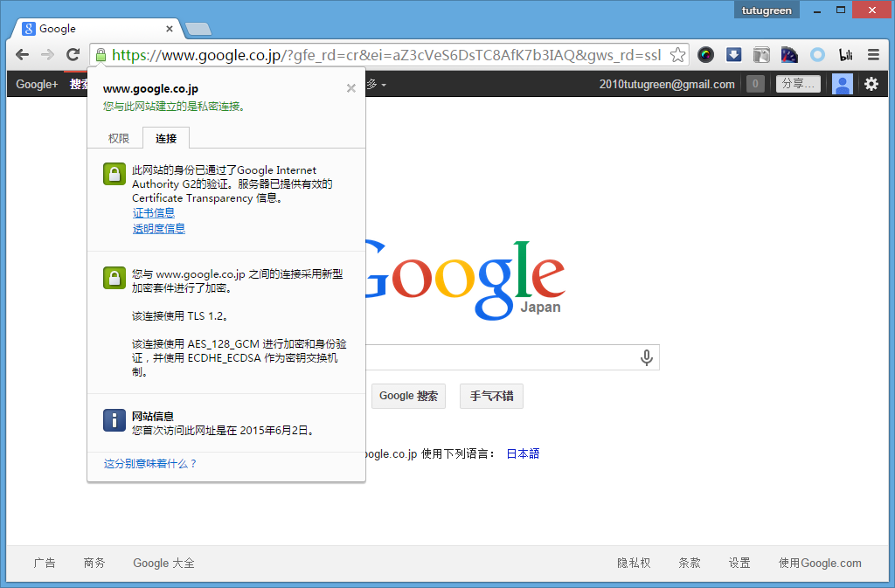This screenshot has height=588, width=895.
Task: Open the Google settings gear
Action: 871,84
